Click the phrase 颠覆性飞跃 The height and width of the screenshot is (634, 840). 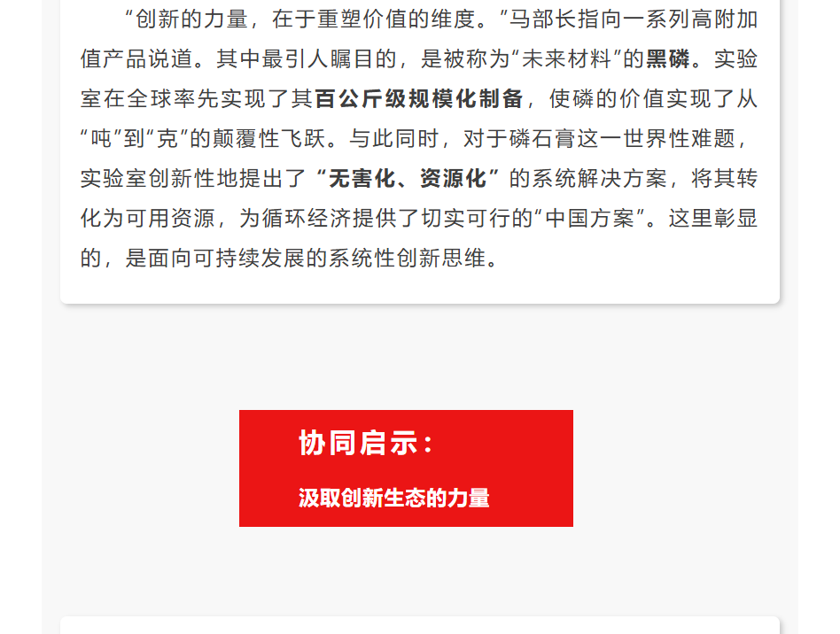(x=269, y=139)
